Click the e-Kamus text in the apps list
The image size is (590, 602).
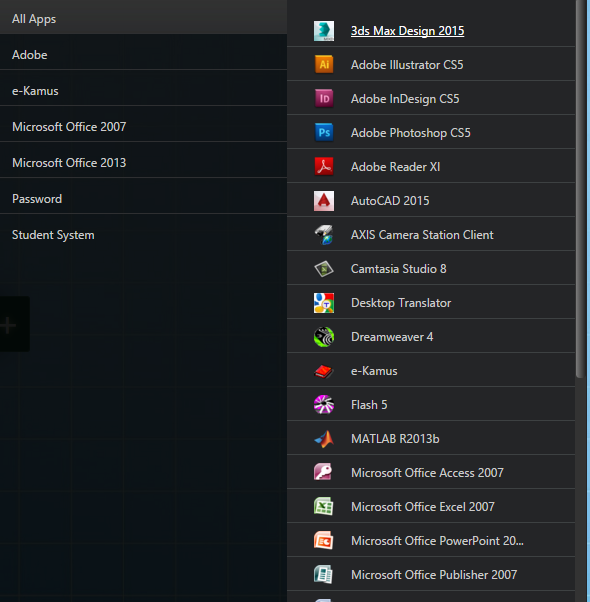pyautogui.click(x=374, y=371)
